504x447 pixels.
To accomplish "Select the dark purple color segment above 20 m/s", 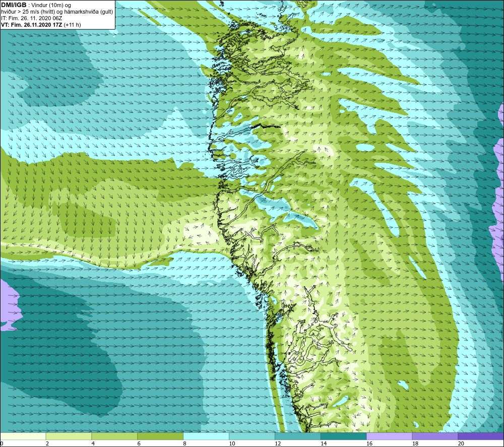I will pos(481,436).
